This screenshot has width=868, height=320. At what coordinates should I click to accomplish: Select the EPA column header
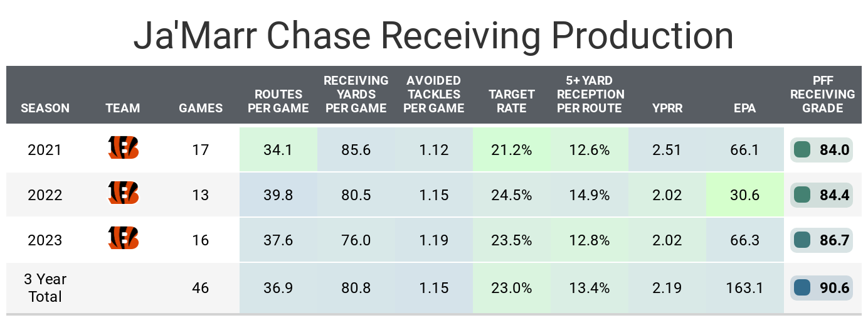(744, 108)
